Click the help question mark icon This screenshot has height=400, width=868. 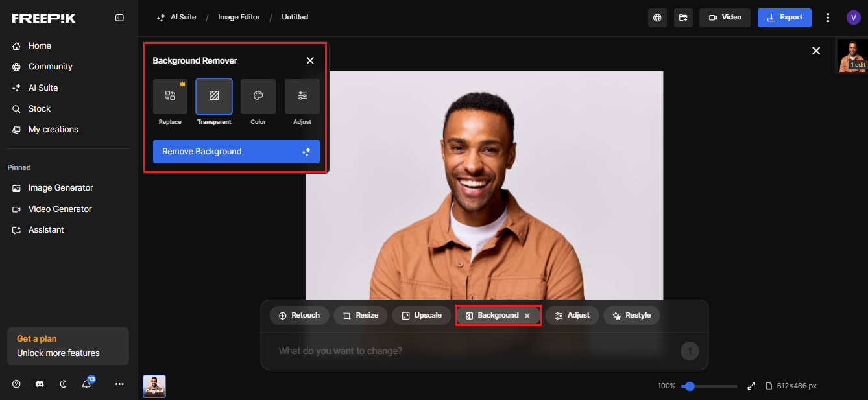[17, 384]
